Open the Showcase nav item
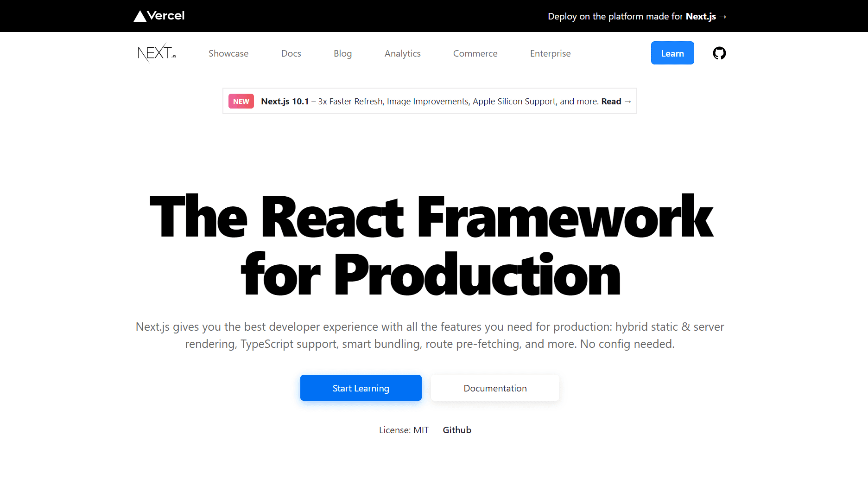The image size is (868, 500). tap(228, 53)
